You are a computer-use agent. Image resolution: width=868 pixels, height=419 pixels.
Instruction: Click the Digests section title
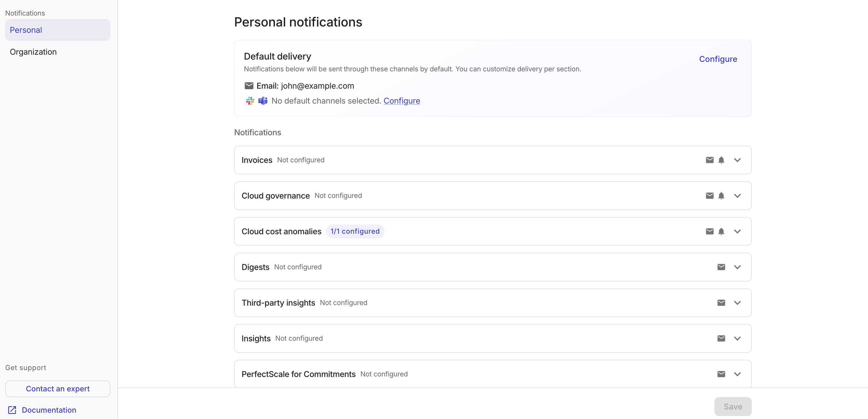[255, 267]
